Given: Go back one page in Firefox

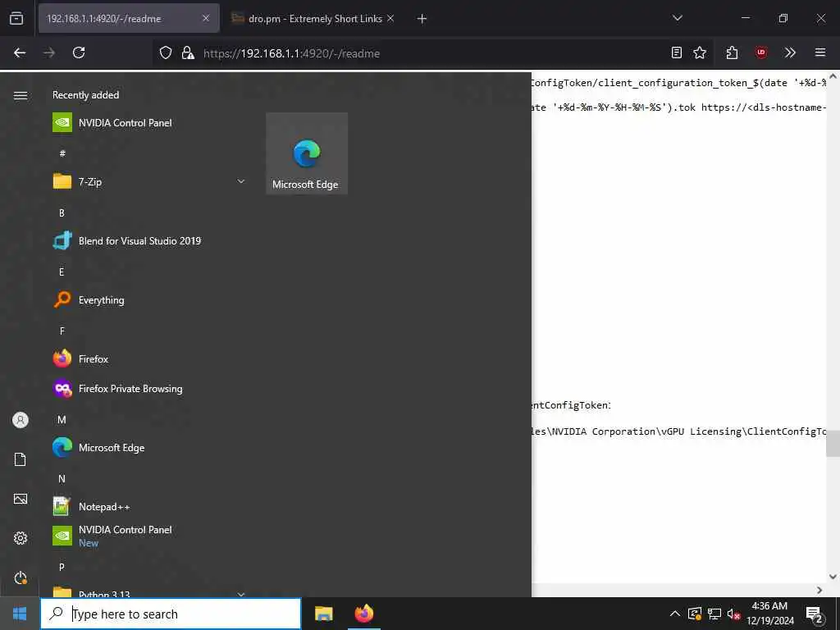Looking at the screenshot, I should click(x=20, y=52).
